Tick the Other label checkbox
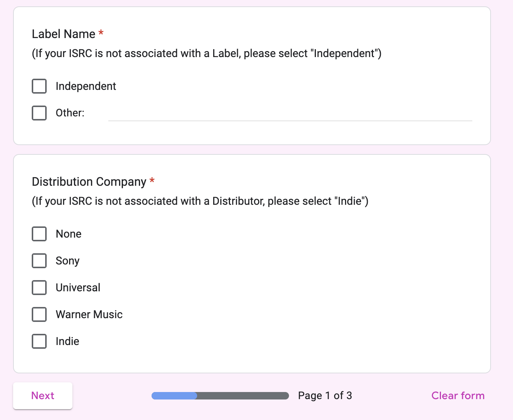Viewport: 513px width, 420px height. [x=39, y=113]
